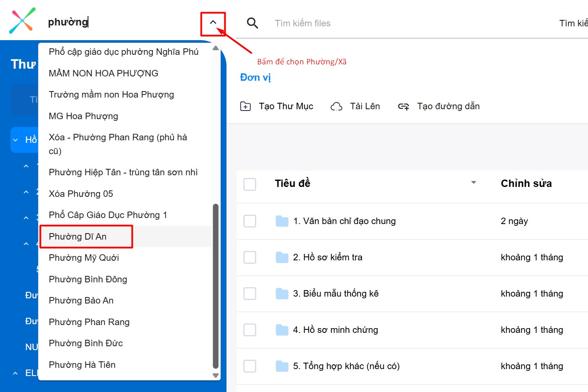Choose 'Phường Bình Đông' in dropdown list

pyautogui.click(x=88, y=279)
